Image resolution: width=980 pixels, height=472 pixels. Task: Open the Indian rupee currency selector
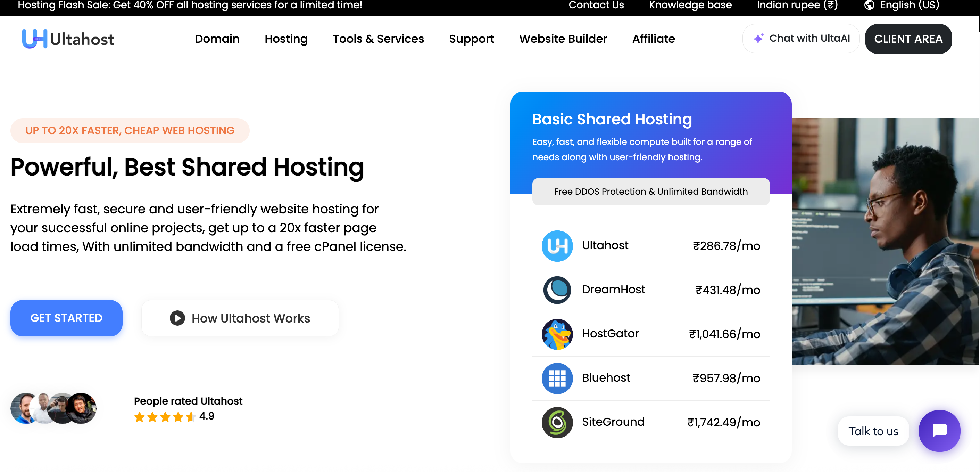(797, 5)
